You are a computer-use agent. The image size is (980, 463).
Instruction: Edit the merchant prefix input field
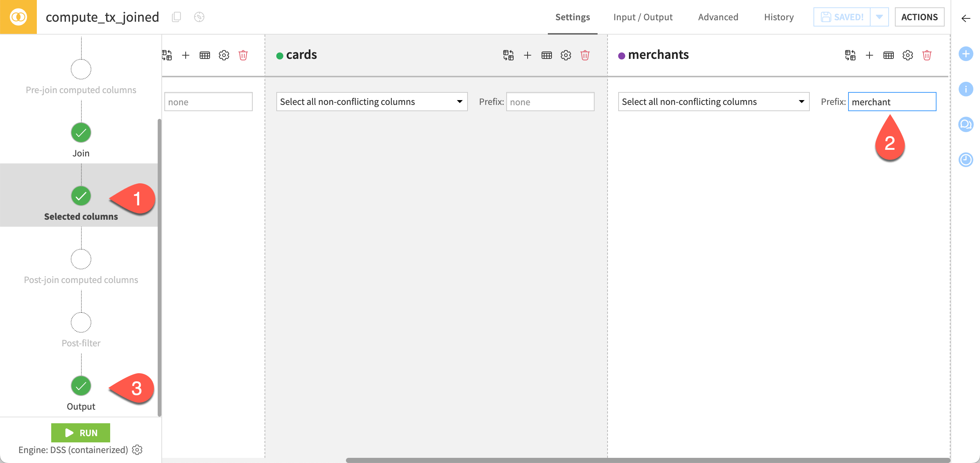[x=892, y=102]
